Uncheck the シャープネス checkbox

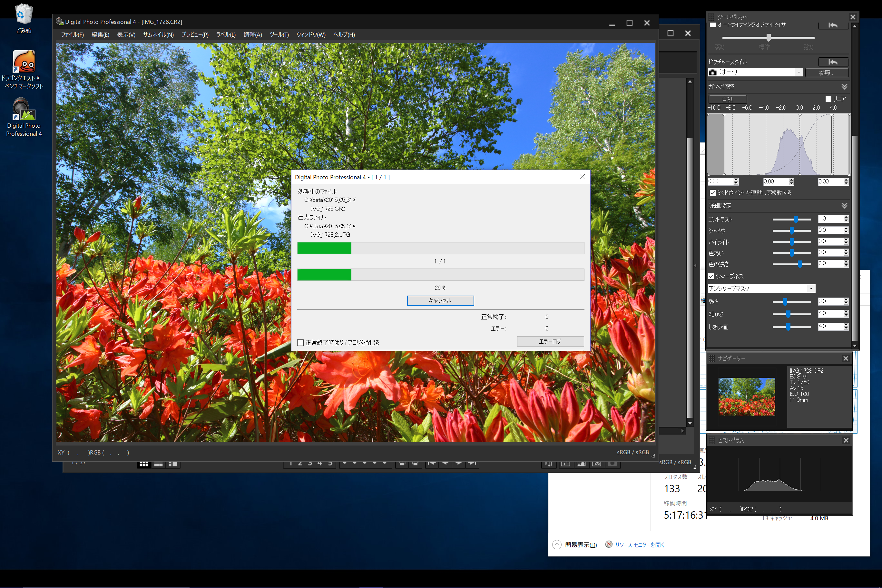[x=711, y=276]
